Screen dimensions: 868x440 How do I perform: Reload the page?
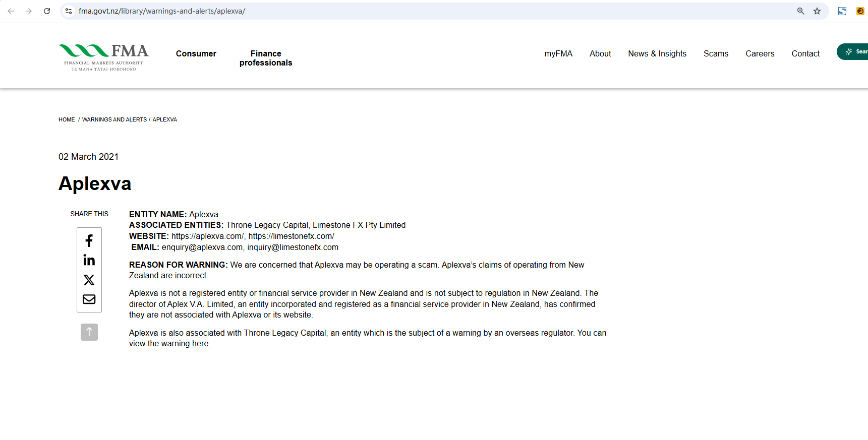(x=47, y=11)
